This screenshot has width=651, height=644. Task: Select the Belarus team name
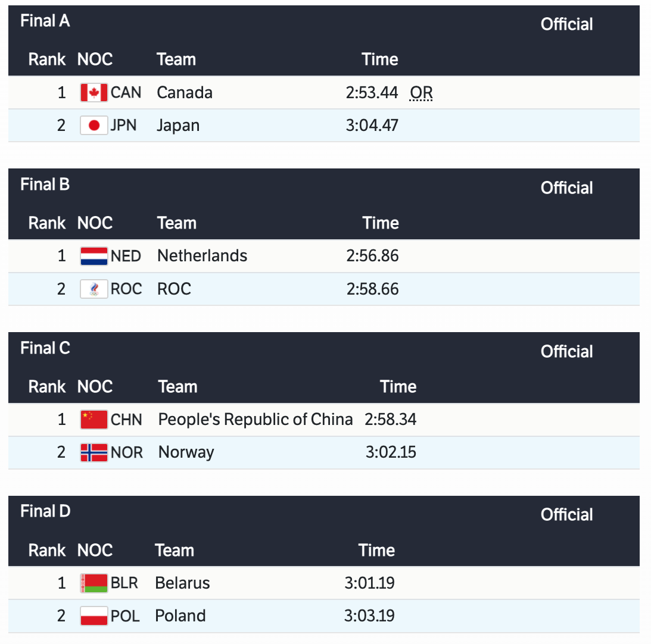[182, 583]
